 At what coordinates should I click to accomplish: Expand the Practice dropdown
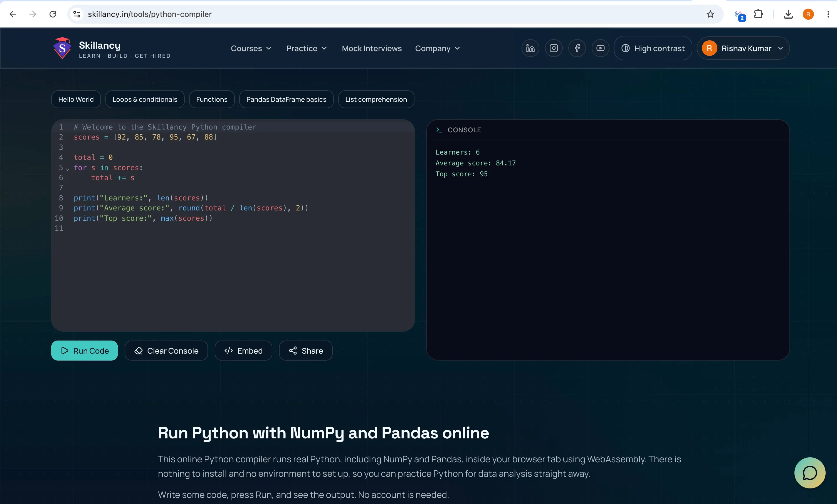tap(307, 48)
